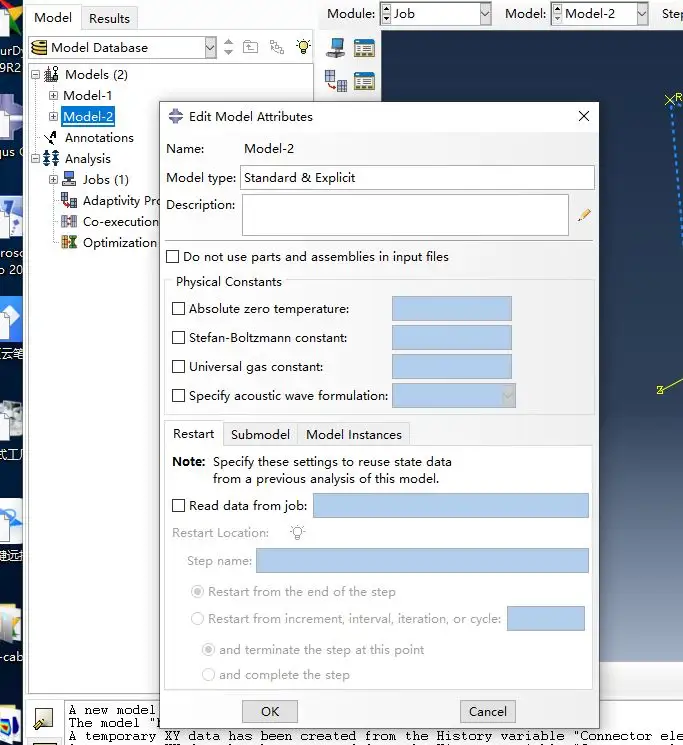Click the Step name input field

[x=422, y=560]
